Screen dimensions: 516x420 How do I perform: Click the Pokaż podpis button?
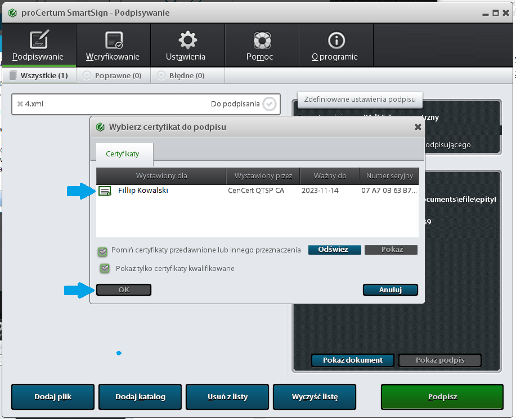tap(440, 360)
